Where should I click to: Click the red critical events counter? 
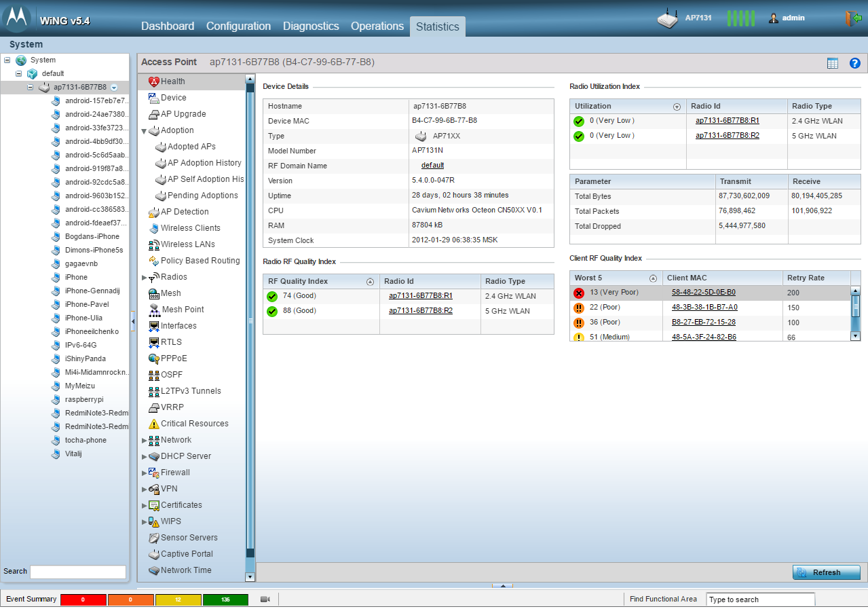pyautogui.click(x=83, y=599)
